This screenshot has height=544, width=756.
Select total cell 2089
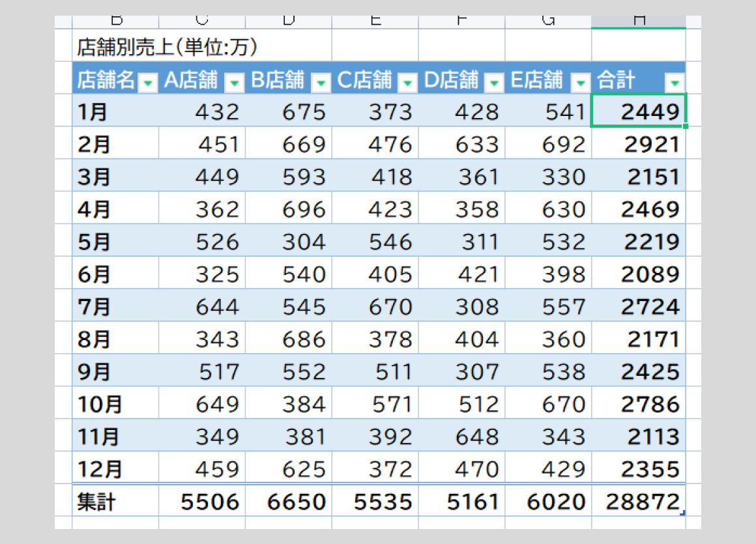click(639, 273)
